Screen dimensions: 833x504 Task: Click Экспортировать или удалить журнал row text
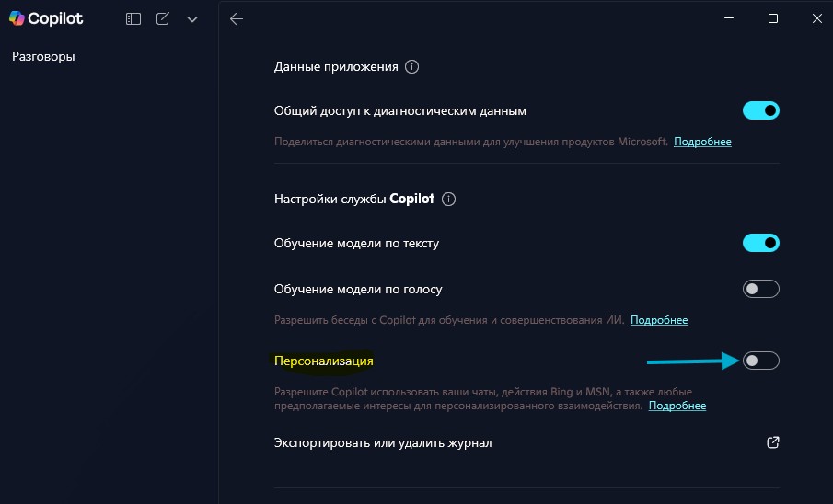[x=383, y=443]
